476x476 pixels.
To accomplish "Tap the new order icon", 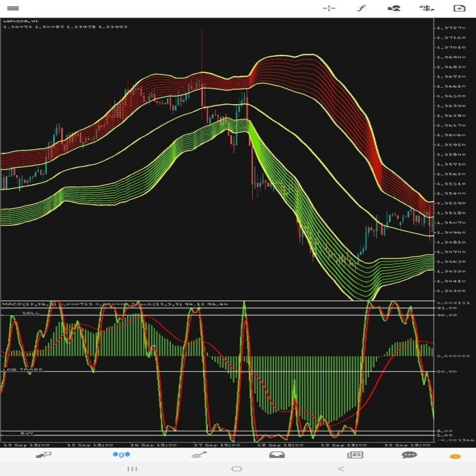I will pyautogui.click(x=459, y=8).
